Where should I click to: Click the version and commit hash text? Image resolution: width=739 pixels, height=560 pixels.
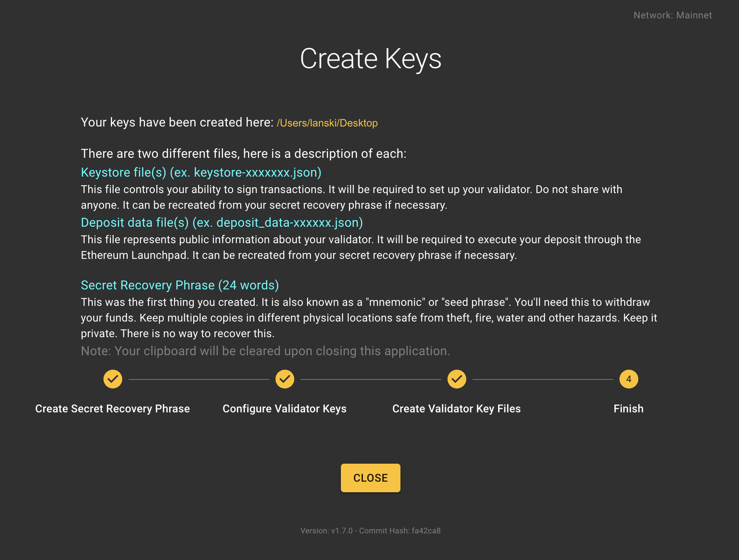(370, 531)
